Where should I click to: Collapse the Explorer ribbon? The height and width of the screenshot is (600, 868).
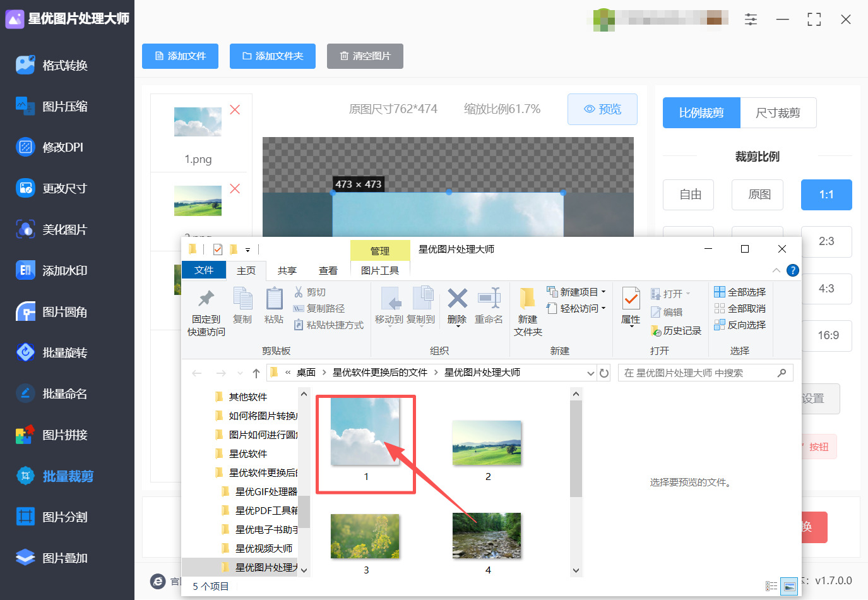(x=776, y=270)
